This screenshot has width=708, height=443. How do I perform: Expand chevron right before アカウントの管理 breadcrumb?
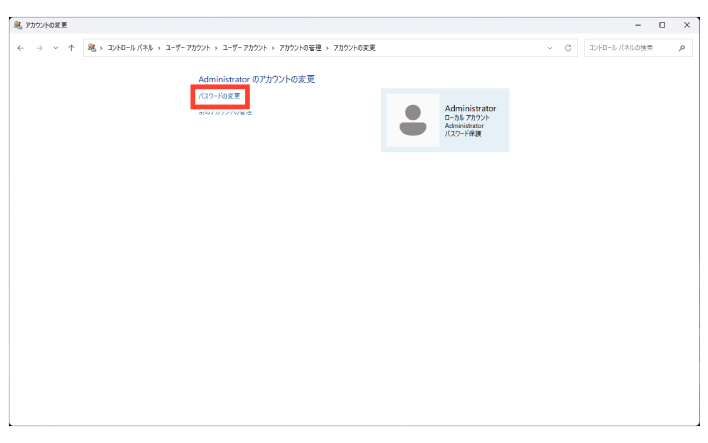pos(273,48)
